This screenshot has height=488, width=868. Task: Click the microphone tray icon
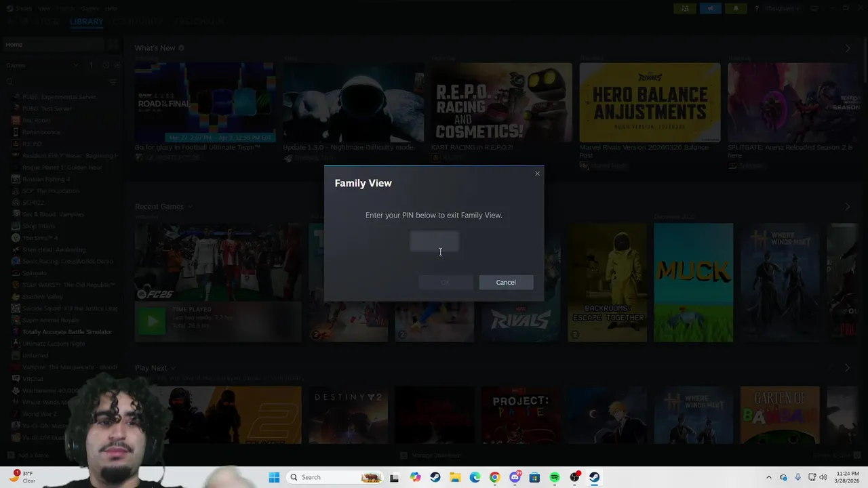(797, 477)
